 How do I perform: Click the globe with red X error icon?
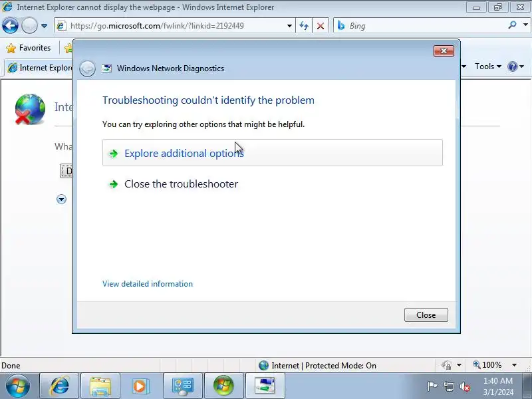click(x=30, y=109)
